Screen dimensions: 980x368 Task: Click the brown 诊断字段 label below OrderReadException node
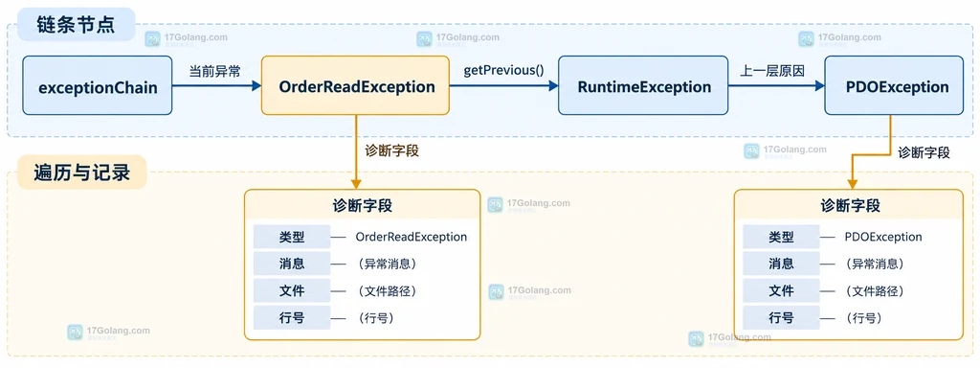pyautogui.click(x=391, y=150)
